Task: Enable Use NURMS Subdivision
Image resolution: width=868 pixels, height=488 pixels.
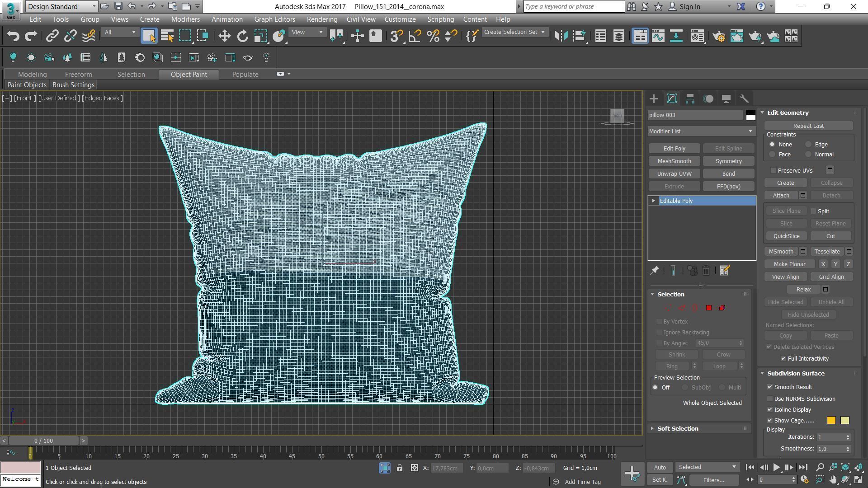Action: pos(770,399)
